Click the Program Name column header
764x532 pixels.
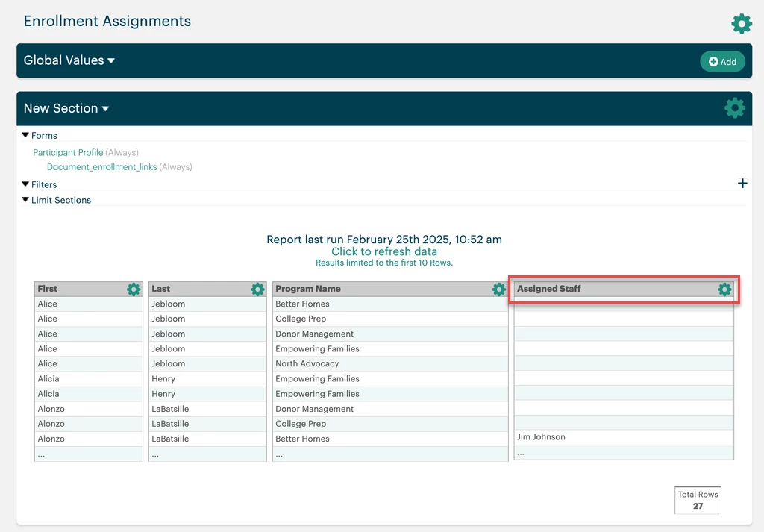390,289
